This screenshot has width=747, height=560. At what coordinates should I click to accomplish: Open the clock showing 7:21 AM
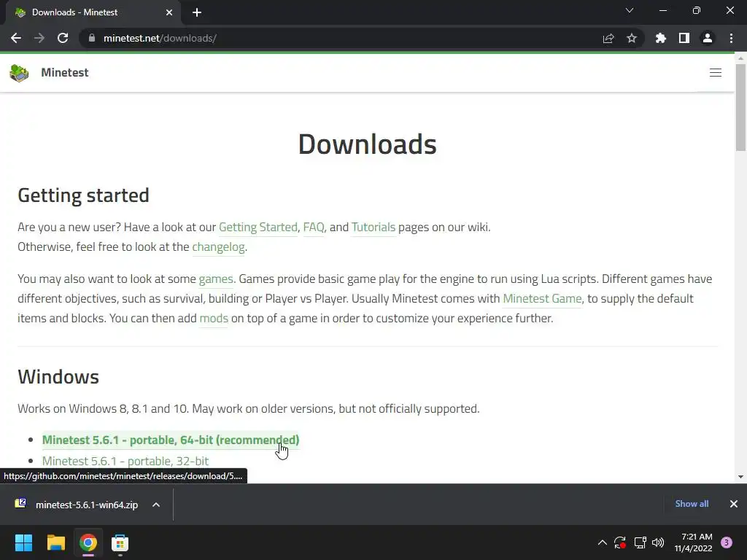click(x=693, y=542)
